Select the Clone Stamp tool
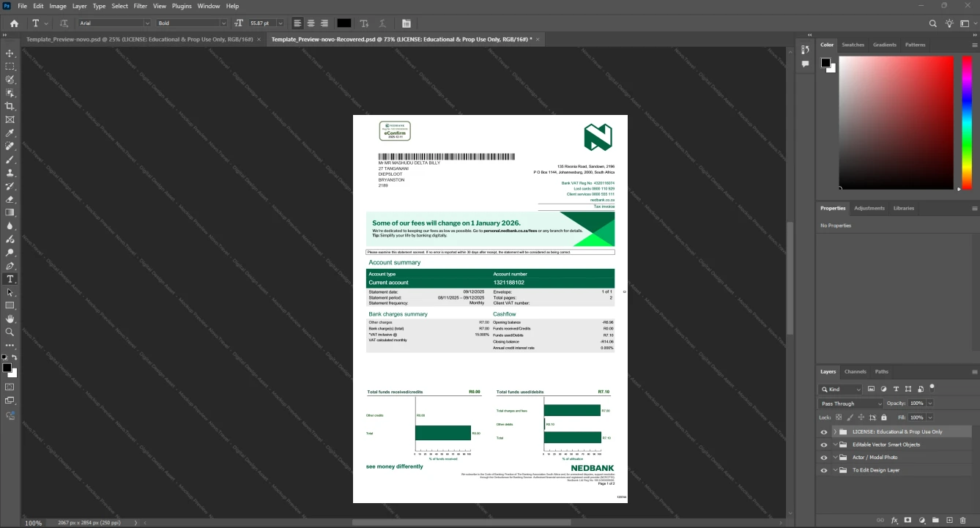The image size is (980, 528). coord(10,173)
